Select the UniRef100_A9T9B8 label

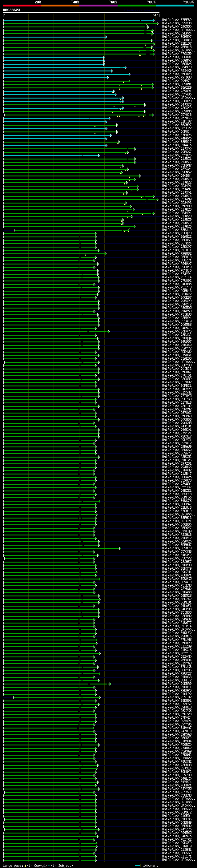tap(177, 78)
